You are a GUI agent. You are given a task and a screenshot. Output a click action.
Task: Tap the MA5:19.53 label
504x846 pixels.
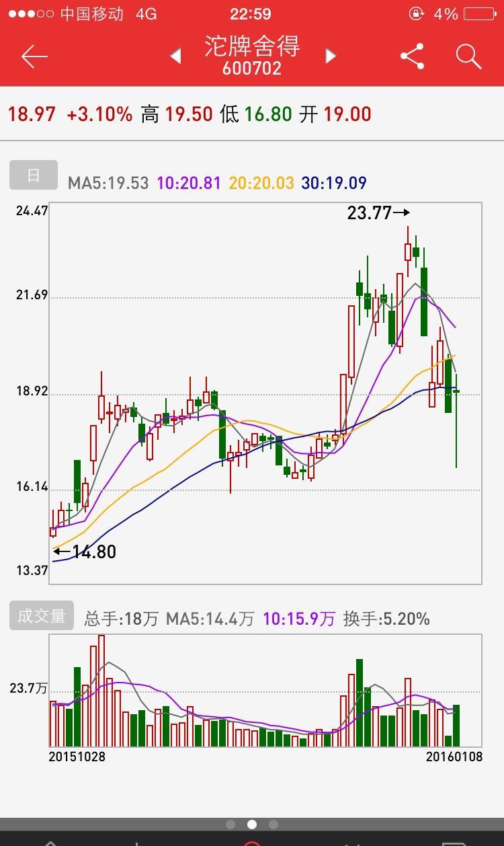[x=108, y=182]
